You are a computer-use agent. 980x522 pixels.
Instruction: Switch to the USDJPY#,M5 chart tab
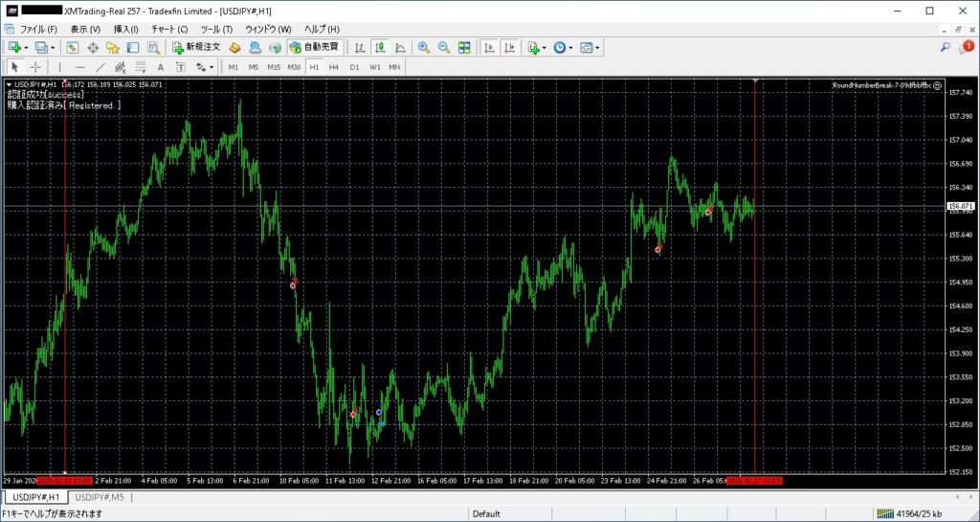pyautogui.click(x=100, y=497)
